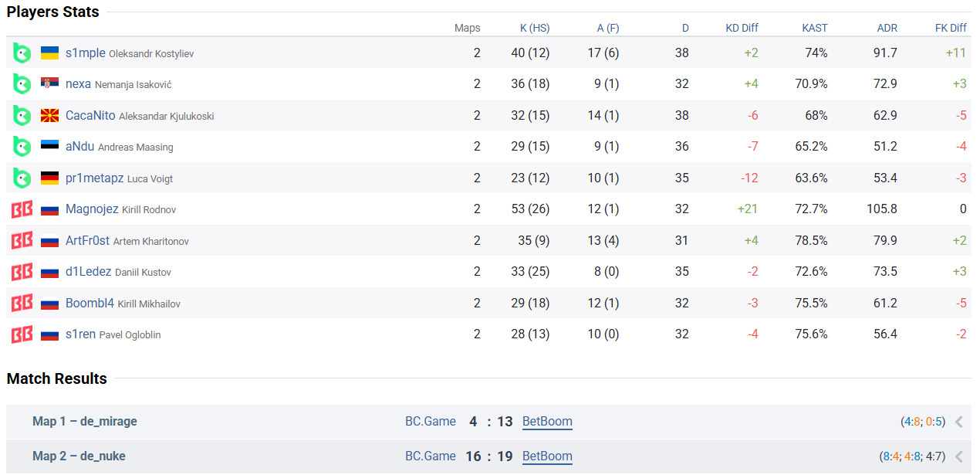Click the Map 2 – de_nuke title
This screenshot has height=475, width=980.
pyautogui.click(x=79, y=456)
